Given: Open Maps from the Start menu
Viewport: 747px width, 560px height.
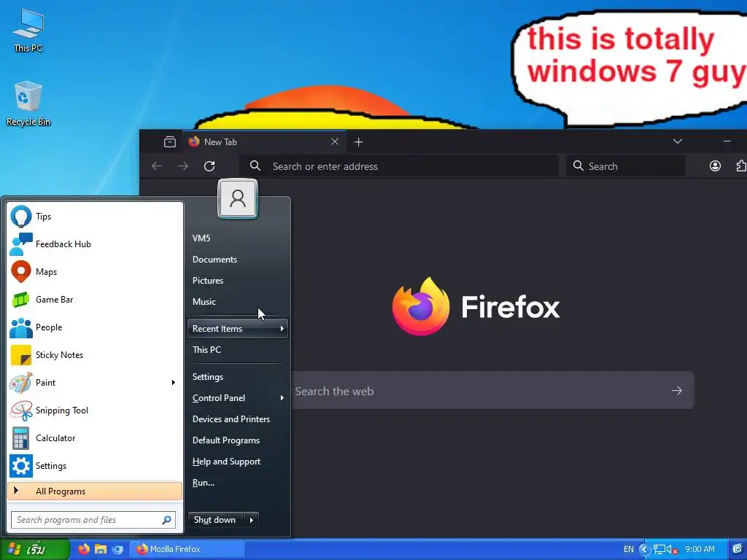Looking at the screenshot, I should point(95,271).
